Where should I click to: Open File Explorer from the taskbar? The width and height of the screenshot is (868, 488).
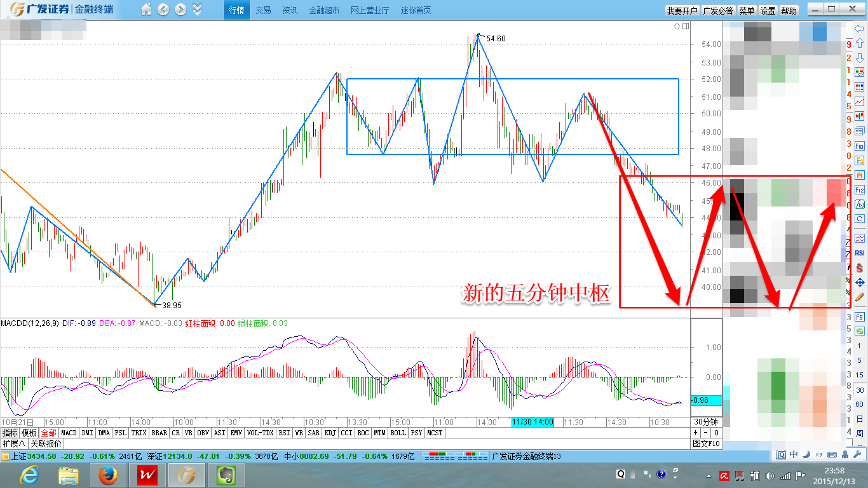pyautogui.click(x=68, y=475)
